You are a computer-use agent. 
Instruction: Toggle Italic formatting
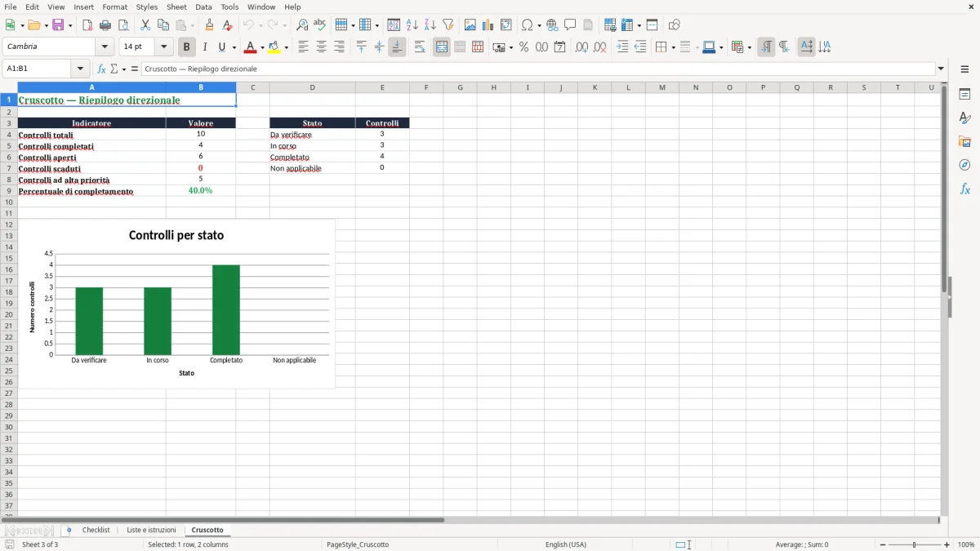(205, 47)
